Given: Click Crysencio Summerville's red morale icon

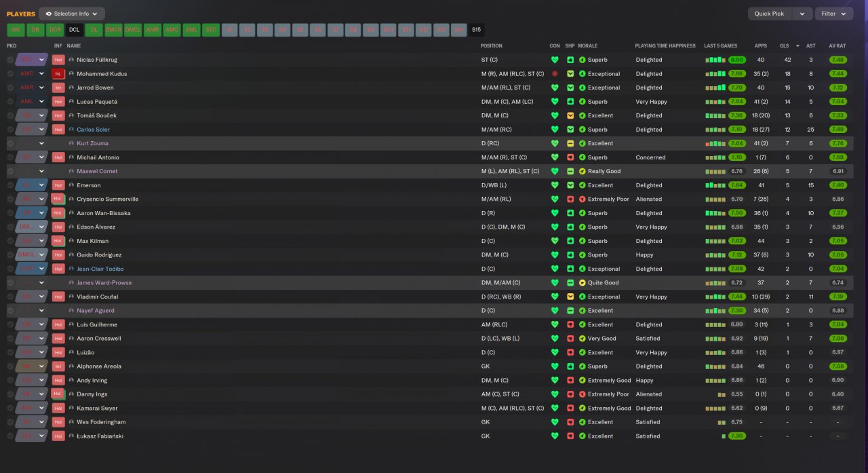Looking at the screenshot, I should [x=582, y=199].
